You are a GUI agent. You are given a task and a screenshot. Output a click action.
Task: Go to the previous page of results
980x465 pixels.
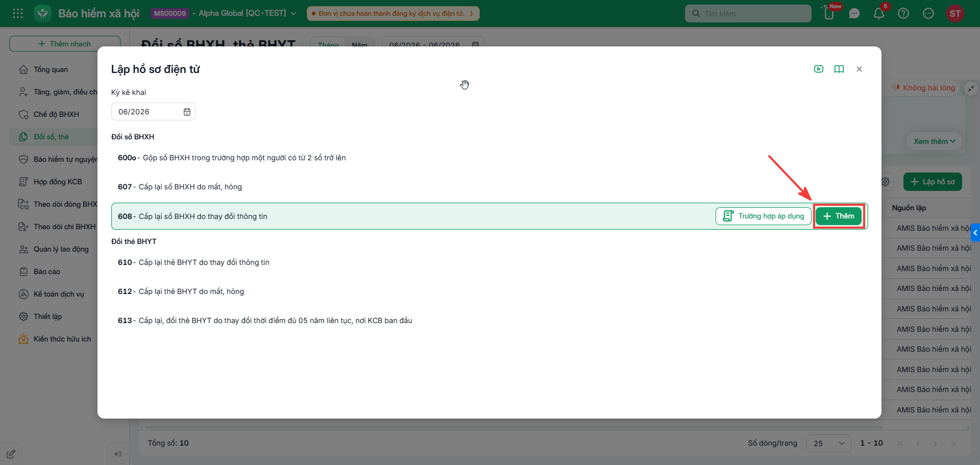(x=918, y=443)
